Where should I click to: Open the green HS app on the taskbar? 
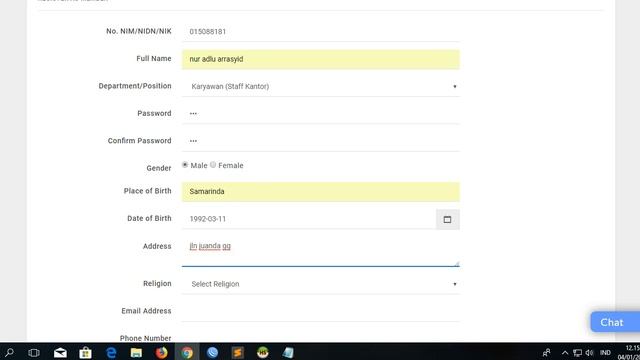pyautogui.click(x=263, y=352)
